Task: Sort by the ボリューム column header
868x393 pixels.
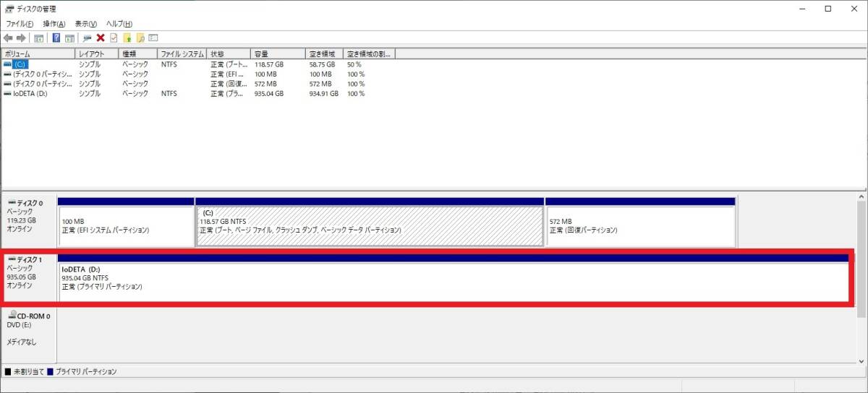Action: (x=38, y=54)
